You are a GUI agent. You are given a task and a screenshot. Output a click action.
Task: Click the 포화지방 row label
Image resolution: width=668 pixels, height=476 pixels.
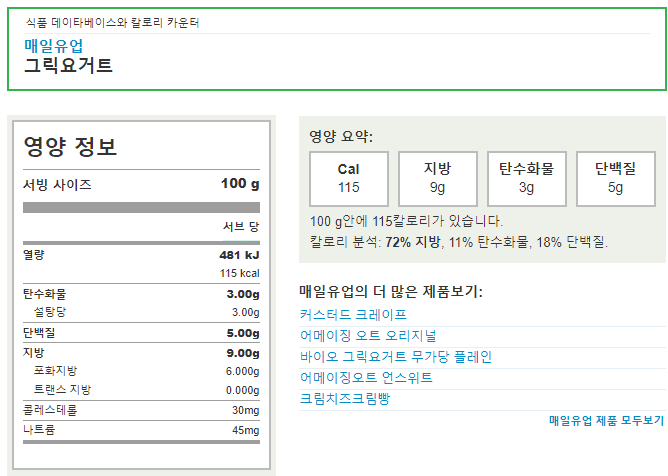pyautogui.click(x=55, y=371)
